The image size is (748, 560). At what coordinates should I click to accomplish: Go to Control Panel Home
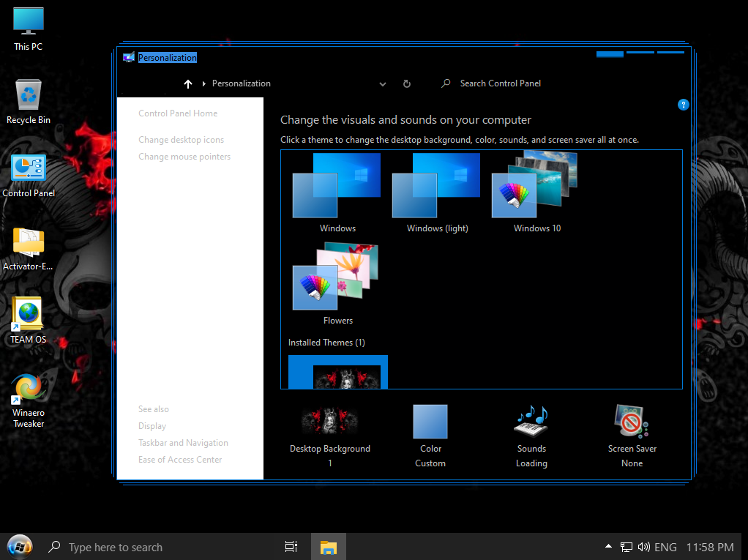(x=178, y=113)
